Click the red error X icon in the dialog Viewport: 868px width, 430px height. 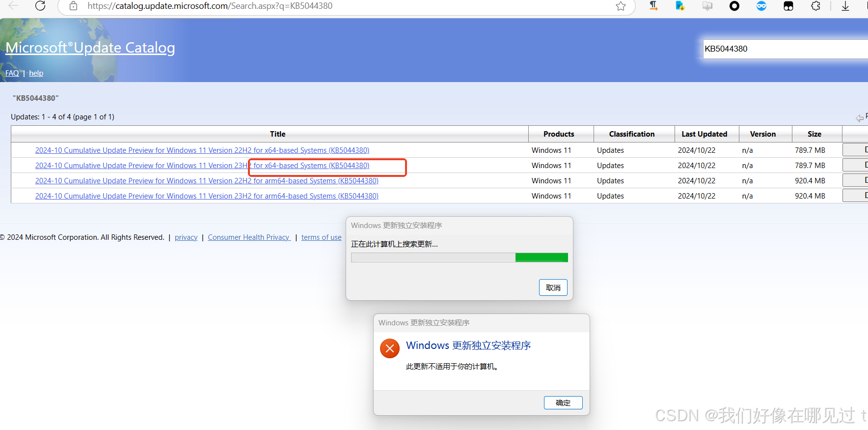tap(390, 348)
